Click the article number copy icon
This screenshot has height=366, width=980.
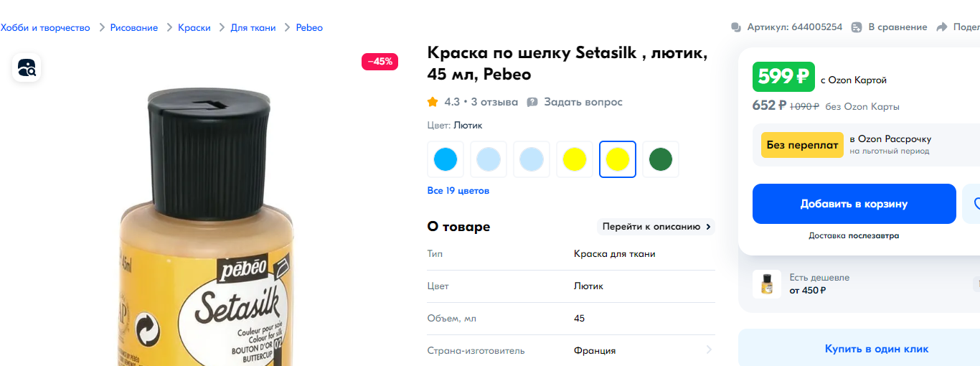[735, 27]
